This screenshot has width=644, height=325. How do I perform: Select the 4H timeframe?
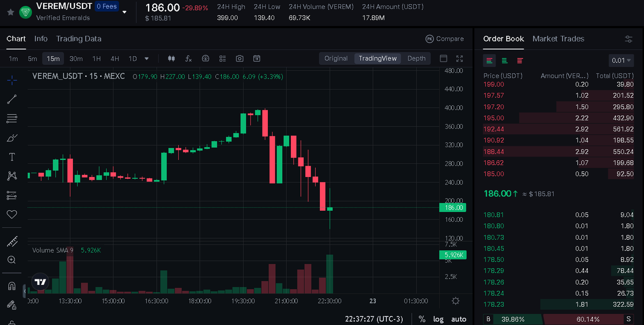pyautogui.click(x=115, y=58)
